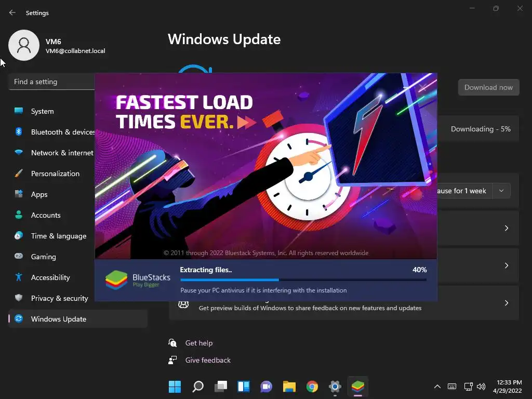Open Teams Chat on taskbar
The image size is (532, 399).
(x=267, y=387)
